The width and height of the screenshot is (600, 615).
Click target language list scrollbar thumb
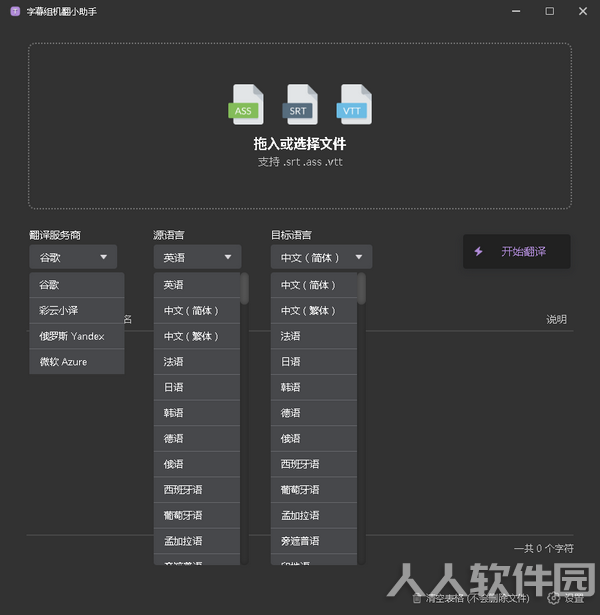coord(362,289)
